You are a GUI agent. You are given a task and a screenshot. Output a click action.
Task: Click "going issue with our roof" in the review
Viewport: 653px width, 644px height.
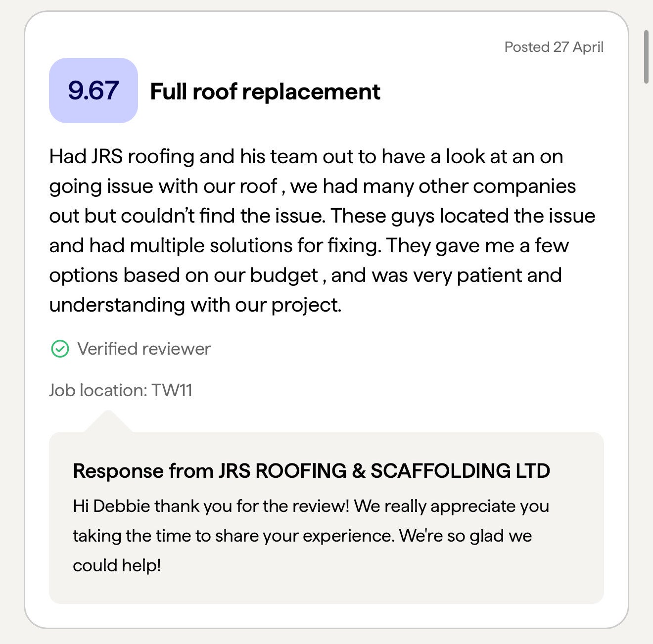pyautogui.click(x=163, y=186)
